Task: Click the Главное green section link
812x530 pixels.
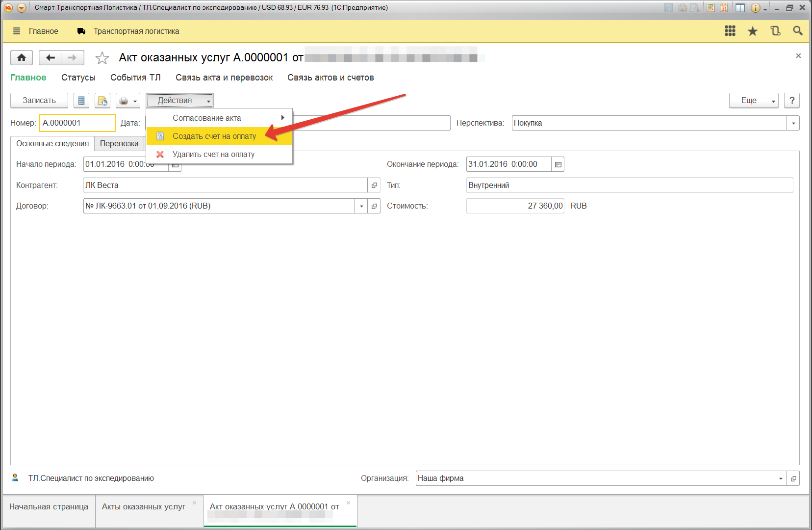Action: click(x=28, y=78)
